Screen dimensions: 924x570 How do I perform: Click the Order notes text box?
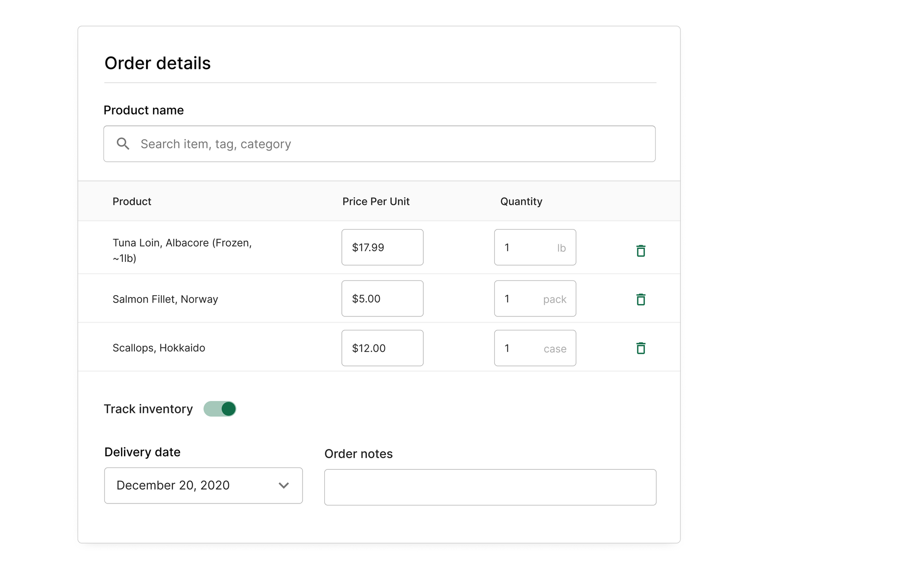pos(490,487)
